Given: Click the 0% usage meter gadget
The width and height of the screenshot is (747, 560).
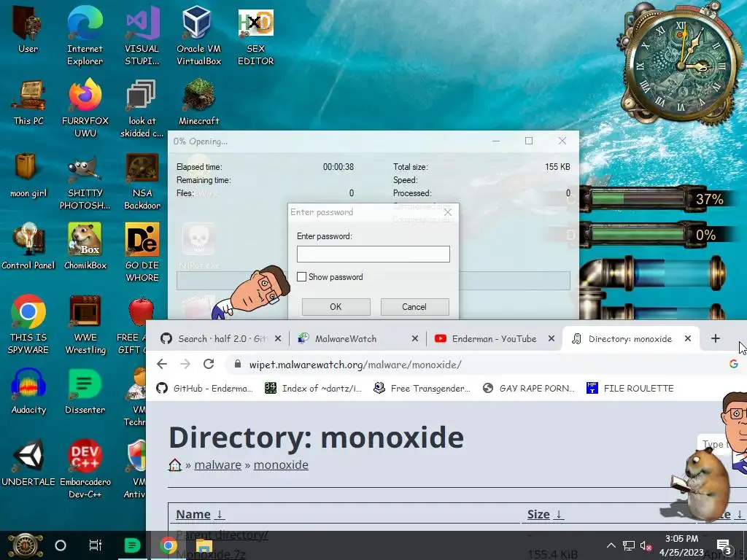Looking at the screenshot, I should tap(655, 234).
